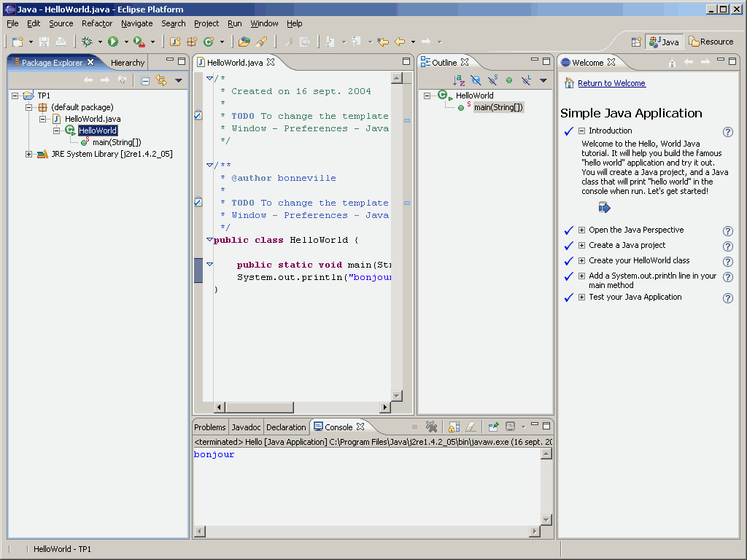Click first blue marker on editor overview ruler
Screen dimensions: 747x560
tap(407, 120)
